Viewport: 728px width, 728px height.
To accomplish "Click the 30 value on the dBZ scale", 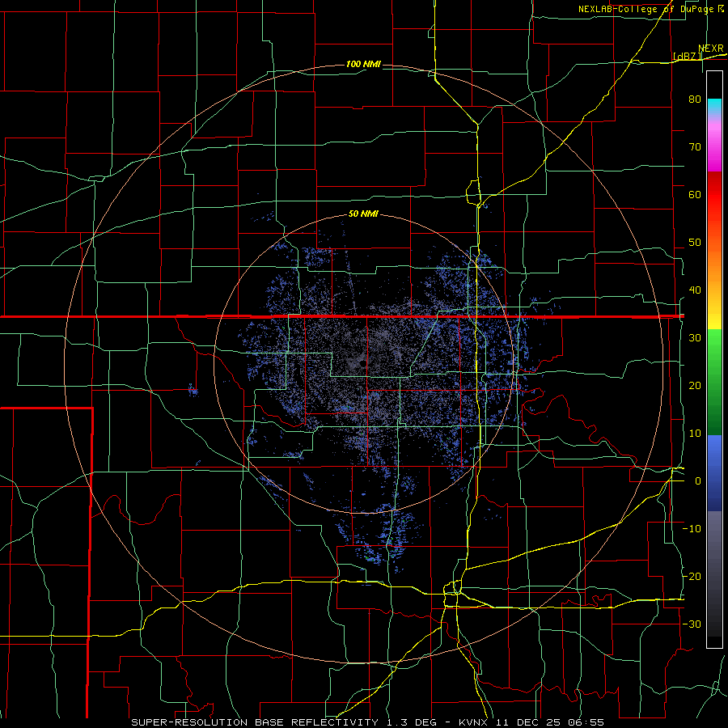I will [x=695, y=338].
